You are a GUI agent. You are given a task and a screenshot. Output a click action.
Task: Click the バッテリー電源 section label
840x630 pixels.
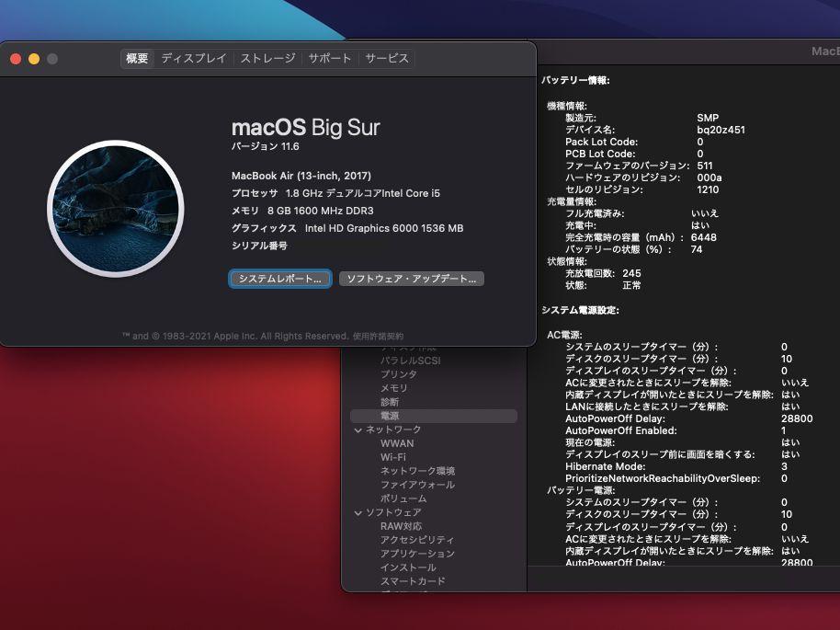tap(581, 490)
